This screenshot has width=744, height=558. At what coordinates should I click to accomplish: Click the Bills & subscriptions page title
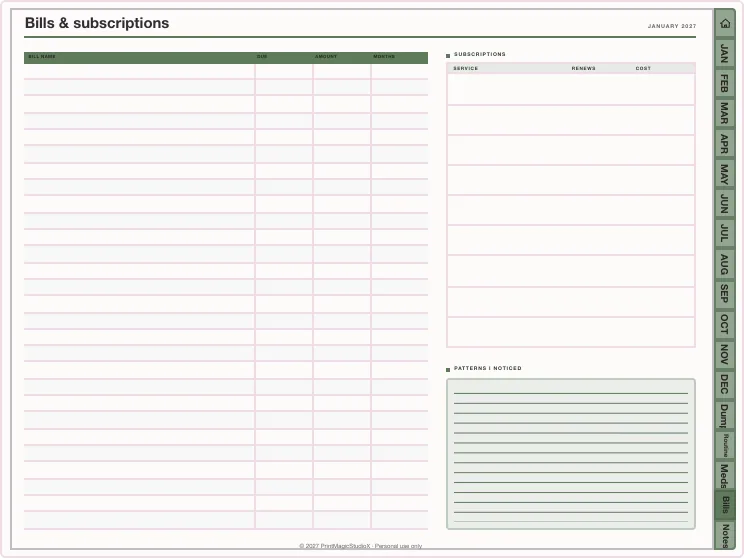(x=97, y=23)
